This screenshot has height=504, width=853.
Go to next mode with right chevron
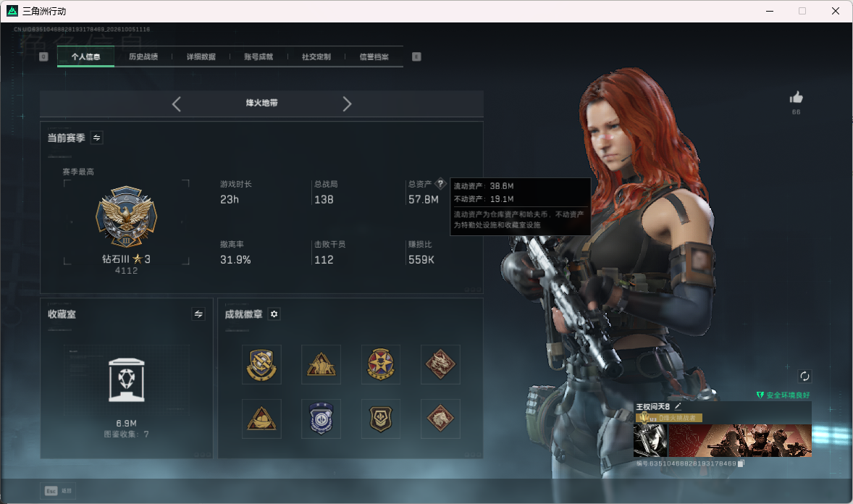click(x=347, y=104)
